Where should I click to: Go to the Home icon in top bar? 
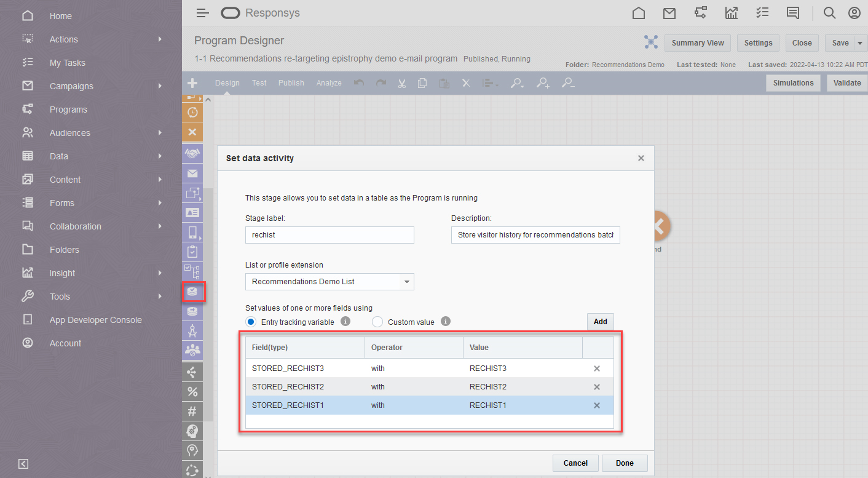point(639,13)
